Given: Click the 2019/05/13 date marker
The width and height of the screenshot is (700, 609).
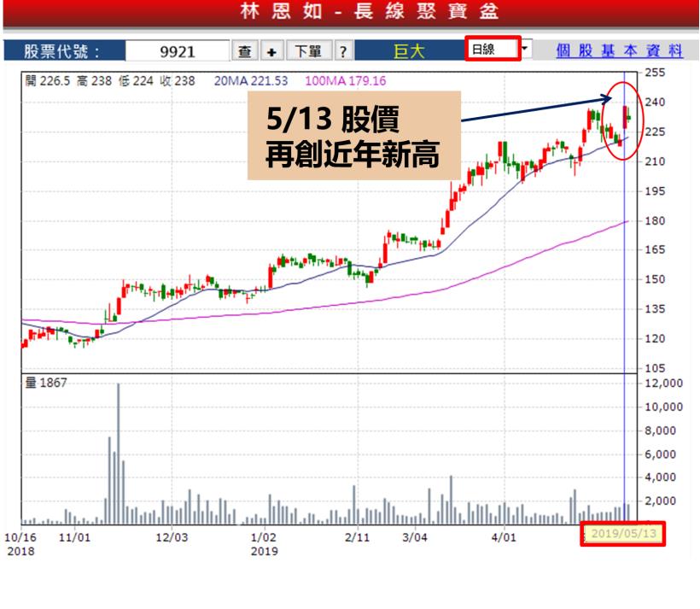Looking at the screenshot, I should [623, 533].
